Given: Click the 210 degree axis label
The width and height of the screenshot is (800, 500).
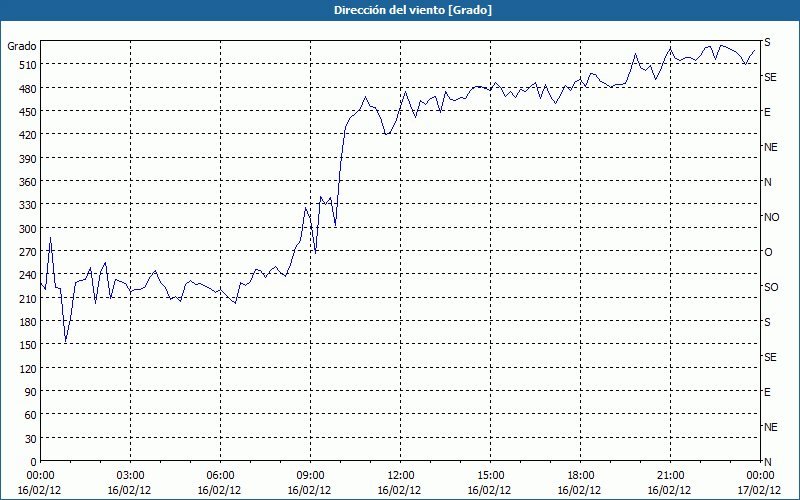Looking at the screenshot, I should pos(28,298).
